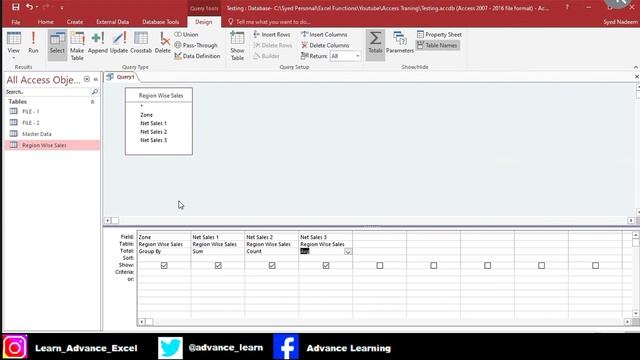640x360 pixels.
Task: Check the Show box in ninth grid column
Action: point(595,265)
